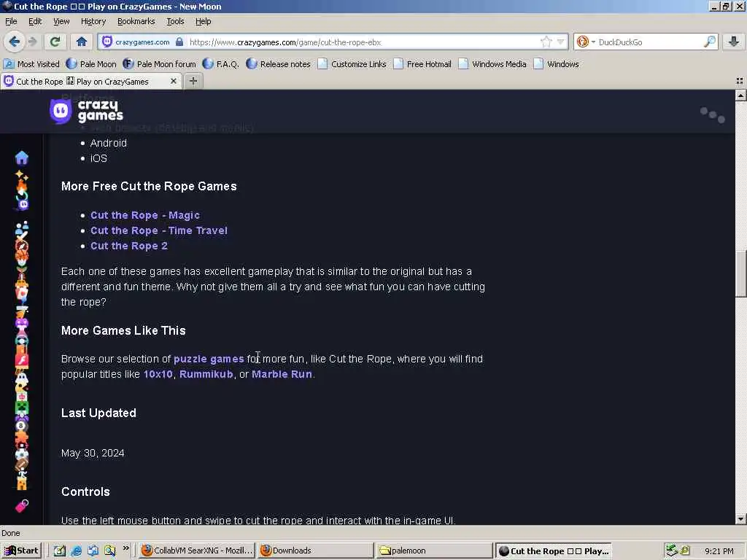The width and height of the screenshot is (747, 560).
Task: Open the F.A.Q. bookmark
Action: (x=220, y=64)
